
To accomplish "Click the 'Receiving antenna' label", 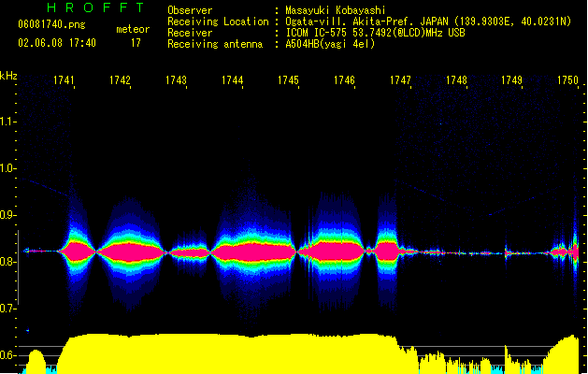I will (215, 44).
